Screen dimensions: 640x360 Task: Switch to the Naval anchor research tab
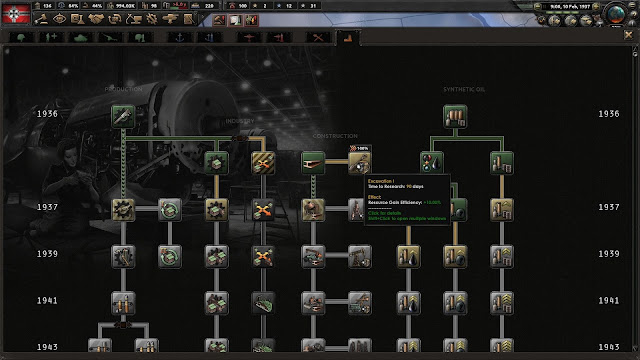coord(180,38)
